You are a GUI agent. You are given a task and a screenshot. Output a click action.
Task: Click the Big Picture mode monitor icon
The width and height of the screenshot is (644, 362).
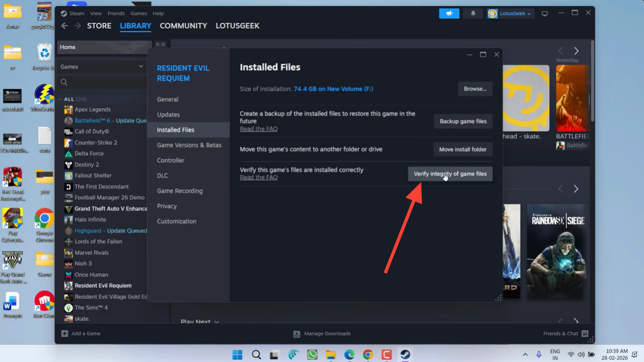545,14
